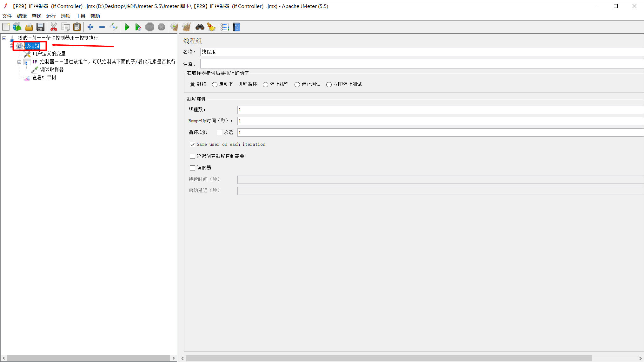Enable the 调度器 checkbox

pyautogui.click(x=192, y=168)
